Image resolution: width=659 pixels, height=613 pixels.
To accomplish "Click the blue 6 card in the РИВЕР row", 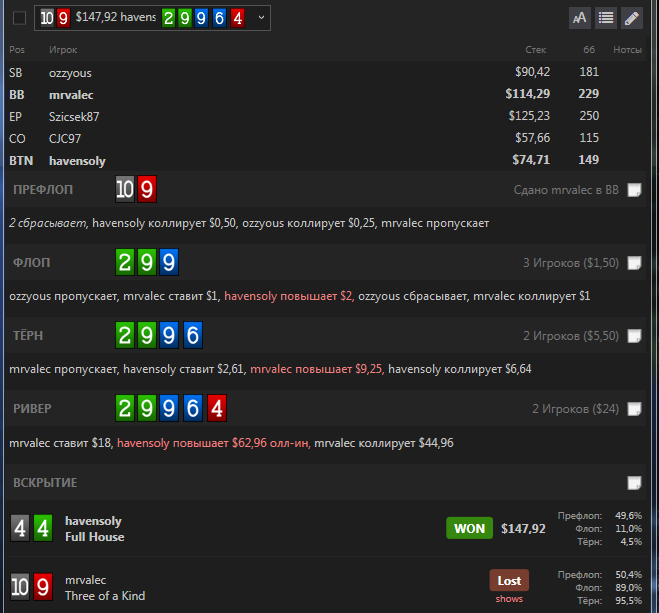I will pos(193,408).
